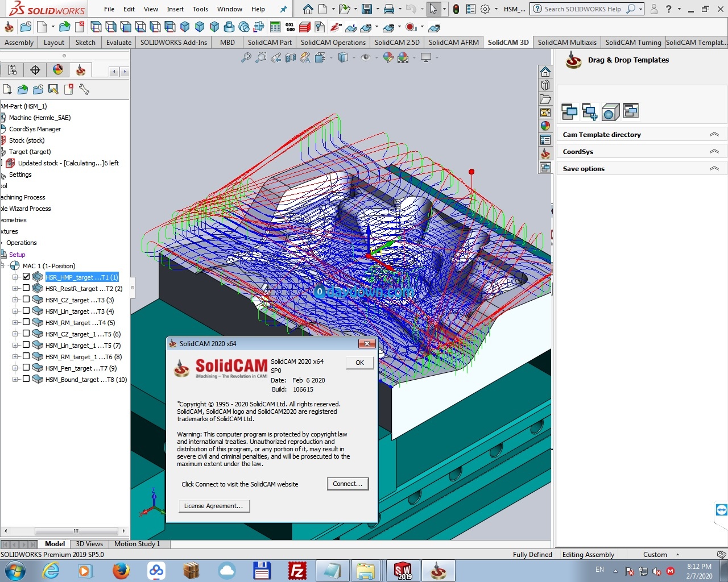Click the pushpin to pin the menu bar
728x582 pixels.
284,9
